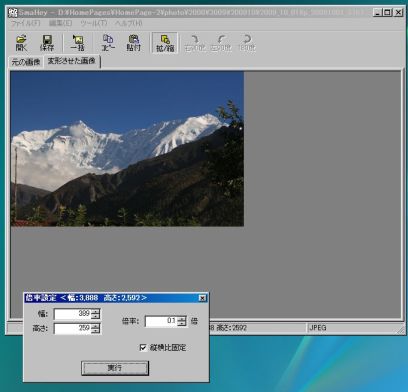The width and height of the screenshot is (408, 392).
Task: Close the 倍率設定 dialog
Action: [x=202, y=298]
